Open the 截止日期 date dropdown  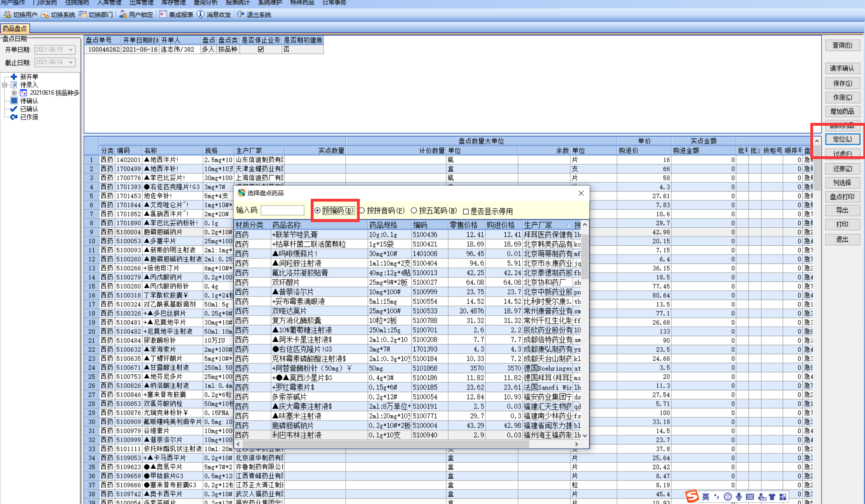[x=71, y=63]
